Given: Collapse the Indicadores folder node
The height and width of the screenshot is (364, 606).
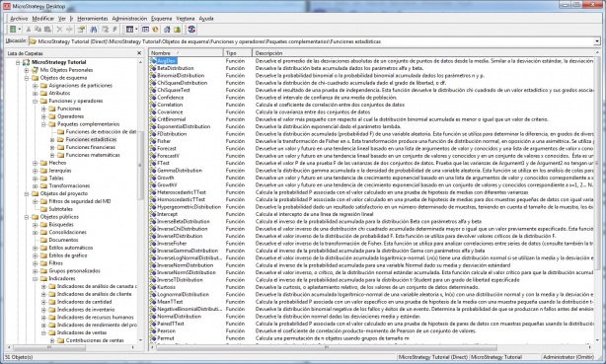Looking at the screenshot, I should point(35,278).
